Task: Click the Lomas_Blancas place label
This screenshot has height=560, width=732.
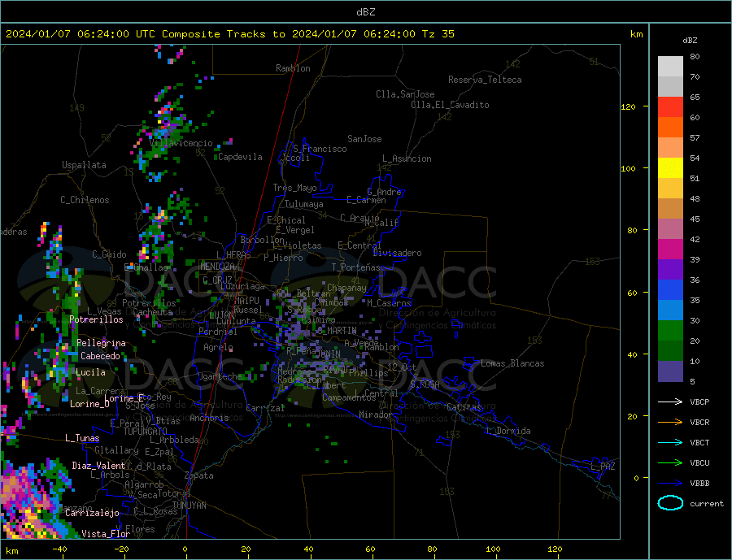Action: coord(512,363)
